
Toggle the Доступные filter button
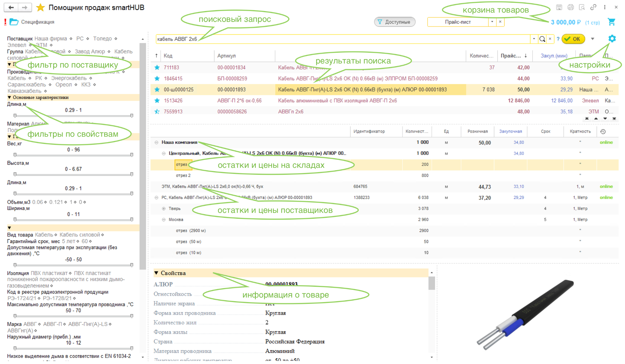tap(395, 22)
